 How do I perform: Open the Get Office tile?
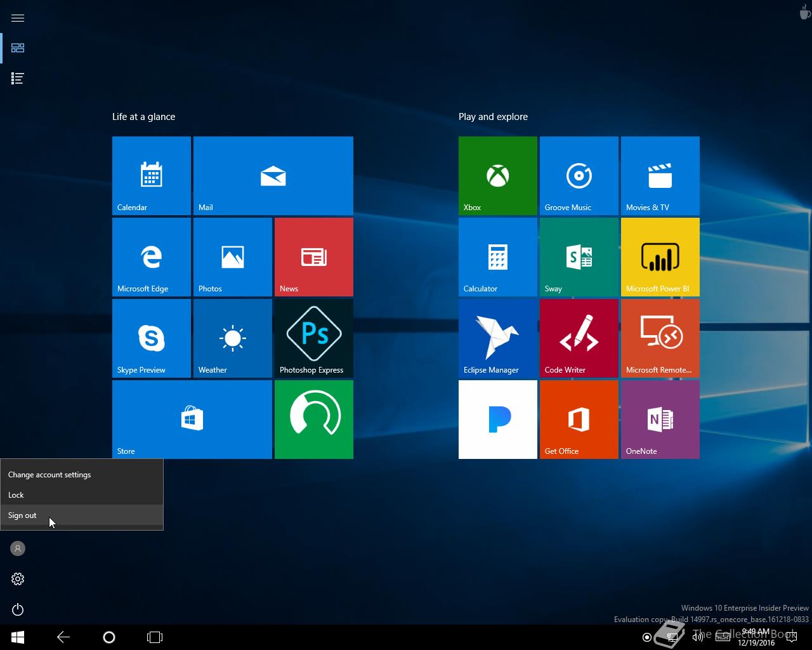579,420
